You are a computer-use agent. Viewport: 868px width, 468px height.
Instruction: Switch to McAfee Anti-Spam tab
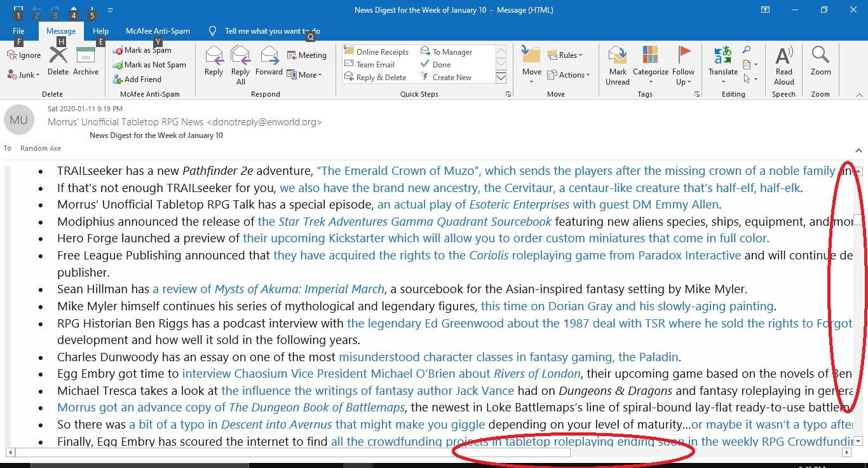(158, 31)
